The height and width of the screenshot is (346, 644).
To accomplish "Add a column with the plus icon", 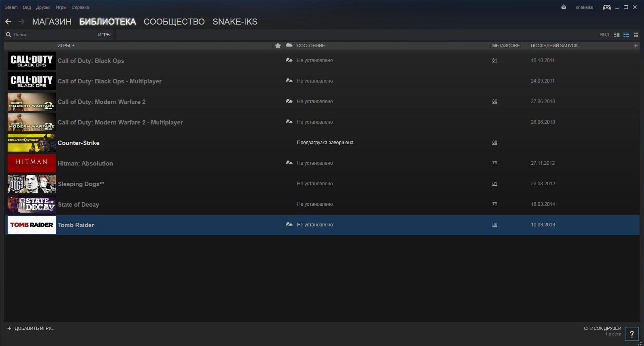I will 636,46.
